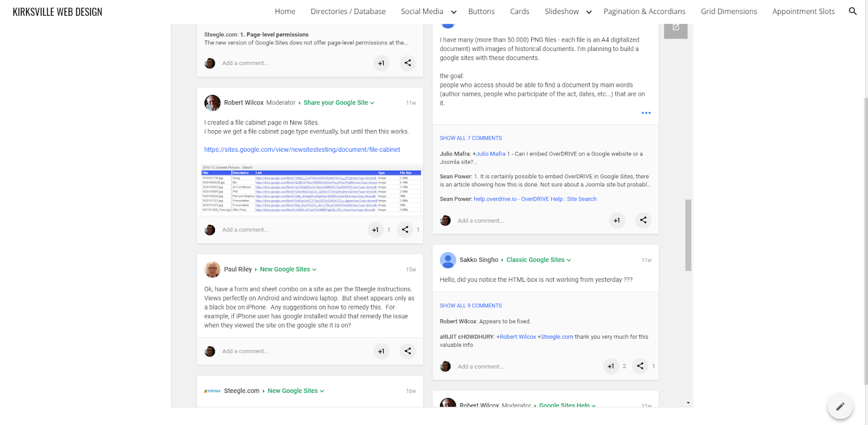Share Robert Wilcox's file cabinet post
The image size is (868, 425).
[405, 230]
